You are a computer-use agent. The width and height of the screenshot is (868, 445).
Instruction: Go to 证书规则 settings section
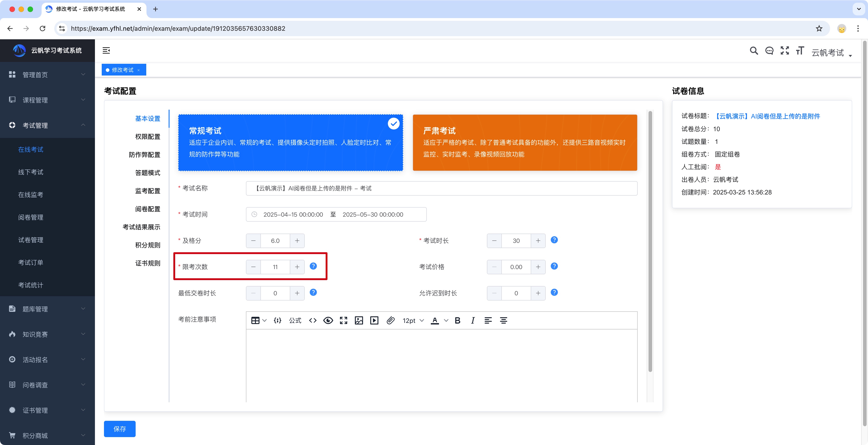click(x=148, y=263)
